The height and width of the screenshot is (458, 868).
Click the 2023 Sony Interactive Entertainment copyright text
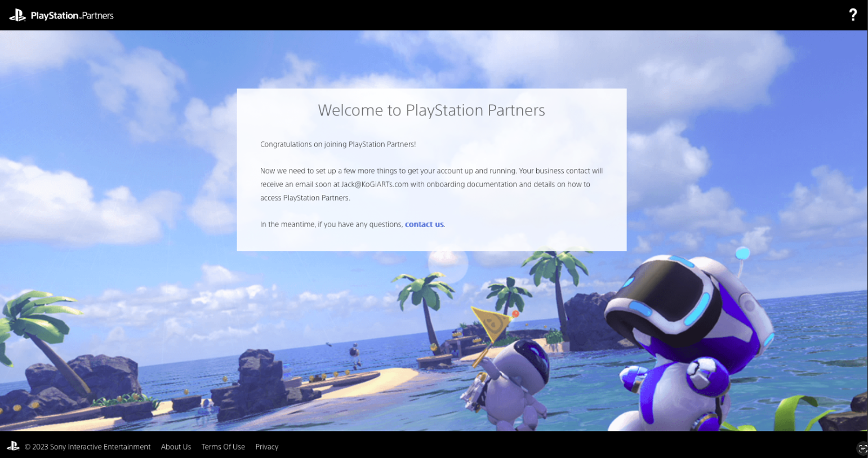pos(87,447)
